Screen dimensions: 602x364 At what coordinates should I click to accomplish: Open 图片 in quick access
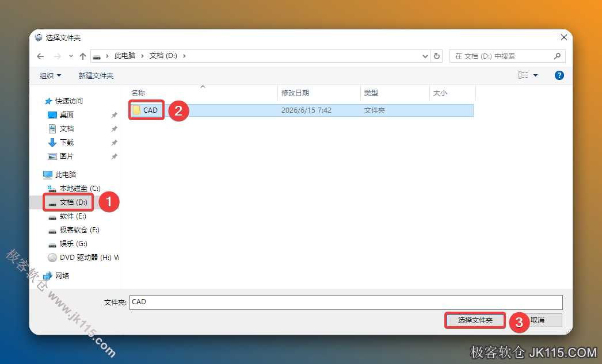pyautogui.click(x=67, y=156)
